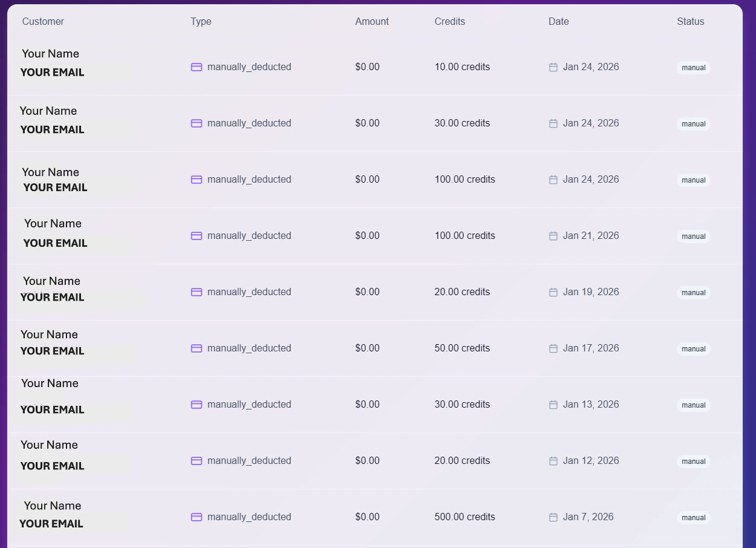Click the manually_deducted type label on the 30.00 credits row

click(249, 123)
